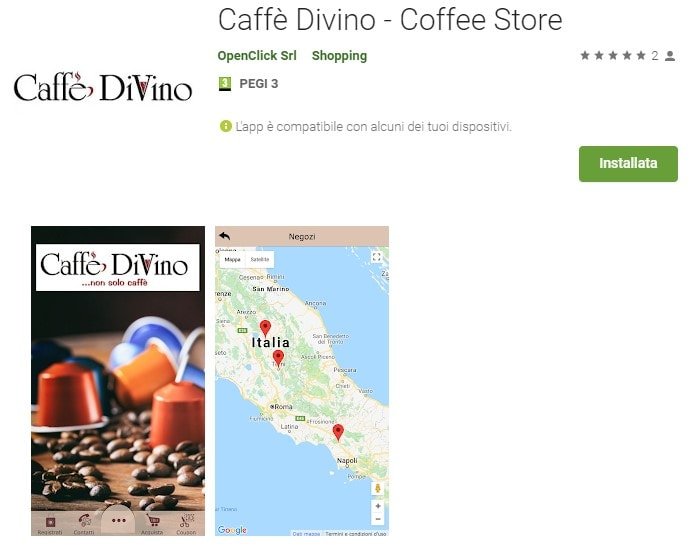Click the Street View pegman icon
The height and width of the screenshot is (550, 700).
(x=378, y=488)
